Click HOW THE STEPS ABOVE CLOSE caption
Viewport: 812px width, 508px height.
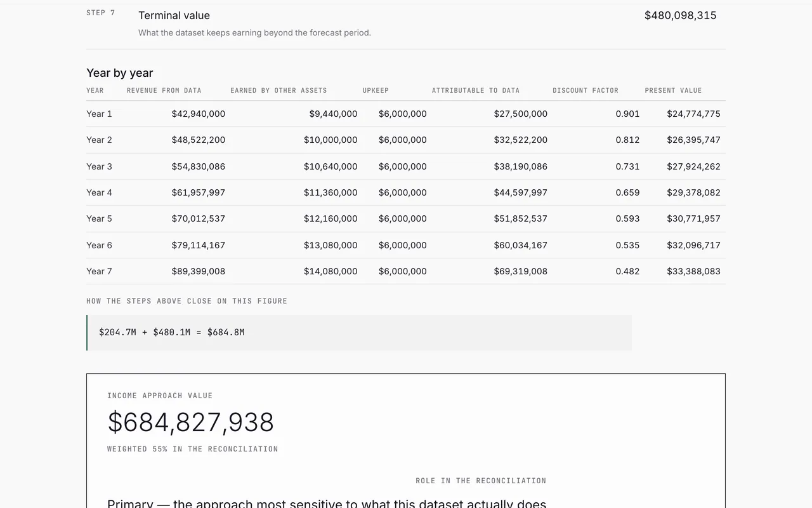[187, 301]
